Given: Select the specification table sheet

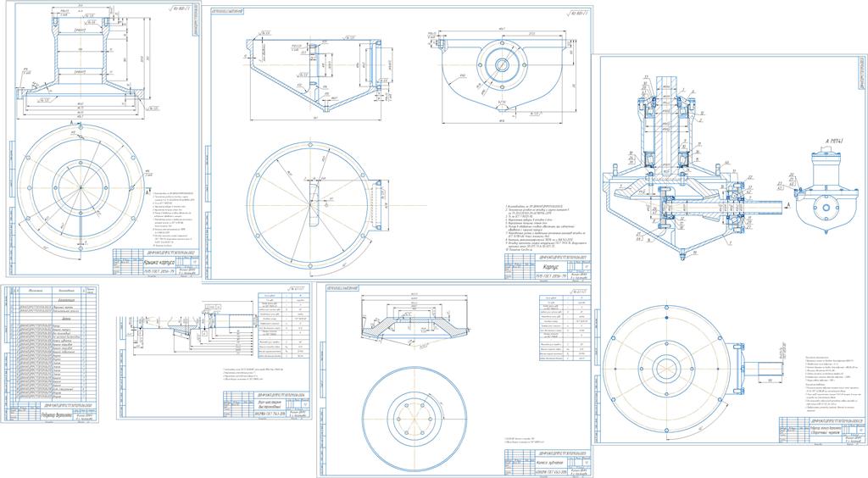Looking at the screenshot, I should tap(50, 353).
